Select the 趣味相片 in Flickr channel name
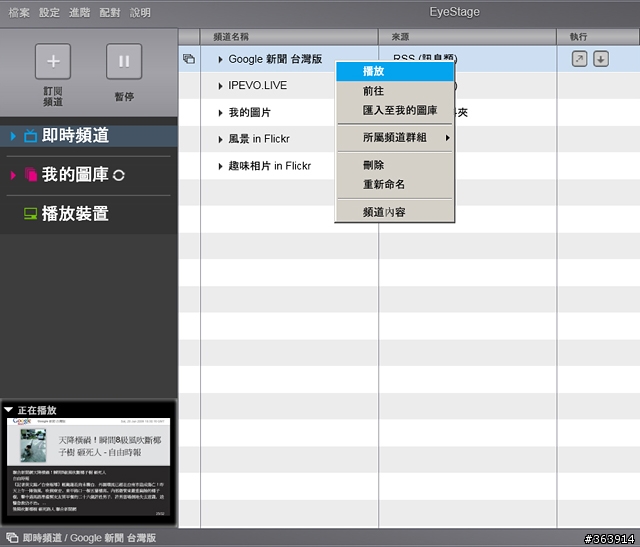The width and height of the screenshot is (640, 547). [x=269, y=166]
